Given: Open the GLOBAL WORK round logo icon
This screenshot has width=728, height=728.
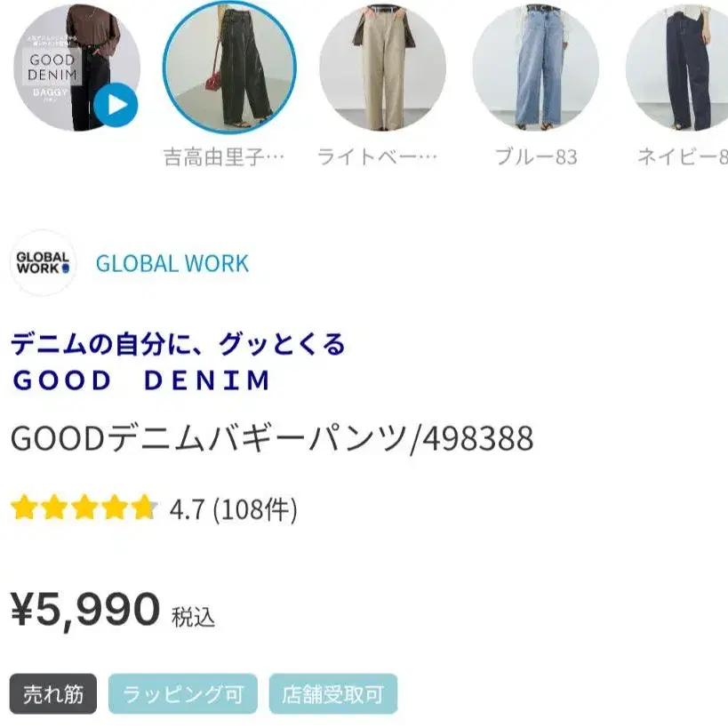Looking at the screenshot, I should 44,263.
